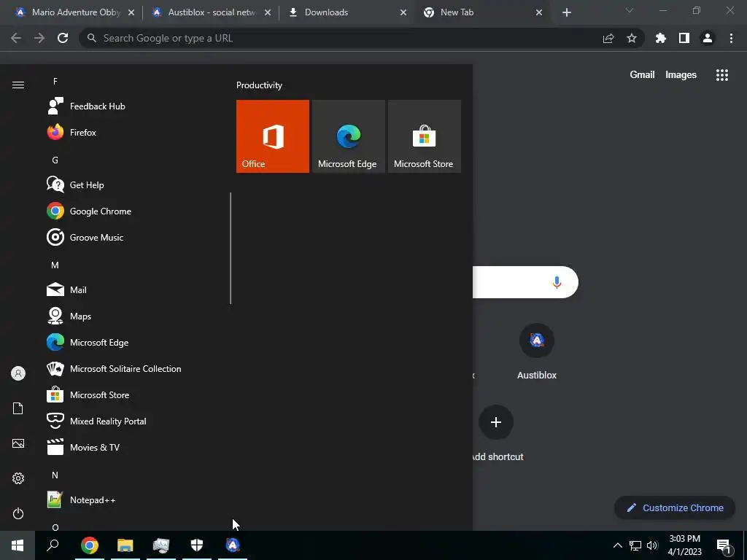Viewport: 747px width, 560px height.
Task: Open Chrome profile menu
Action: [708, 38]
